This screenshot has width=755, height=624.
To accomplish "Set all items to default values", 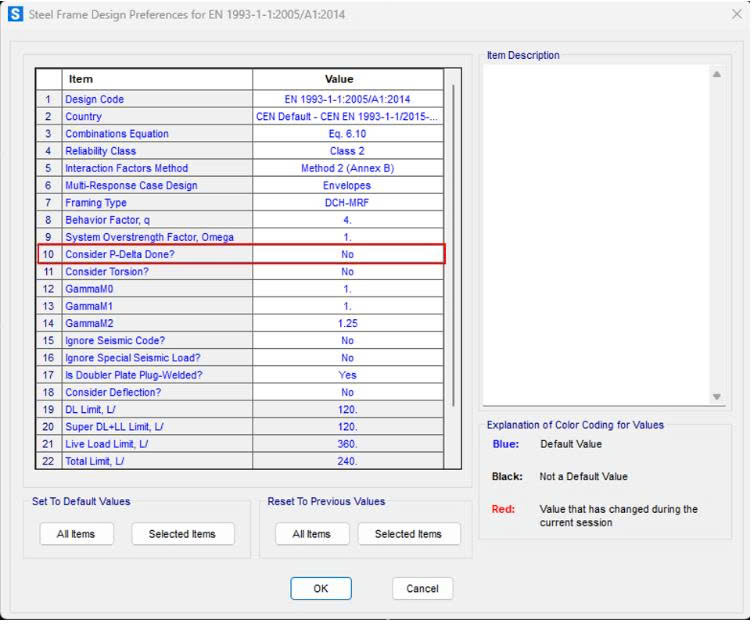I will tap(76, 534).
